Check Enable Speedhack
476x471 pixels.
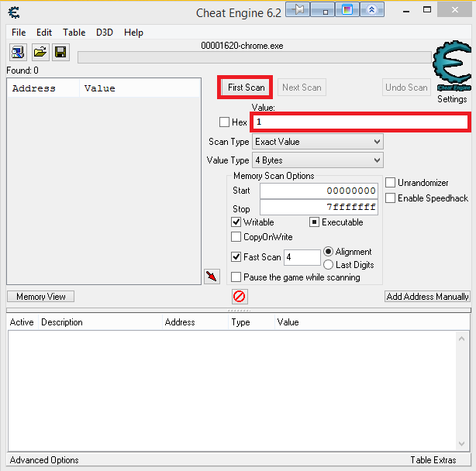[390, 198]
